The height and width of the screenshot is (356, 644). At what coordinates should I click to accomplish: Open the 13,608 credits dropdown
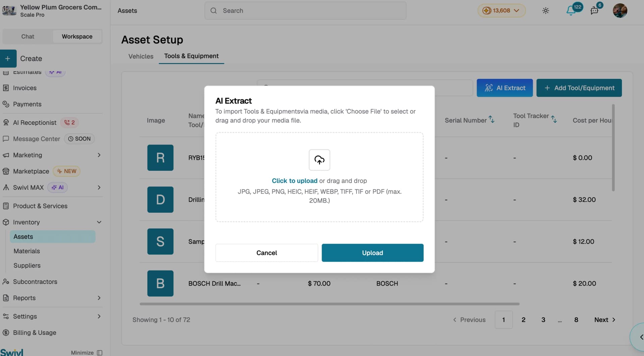(501, 11)
